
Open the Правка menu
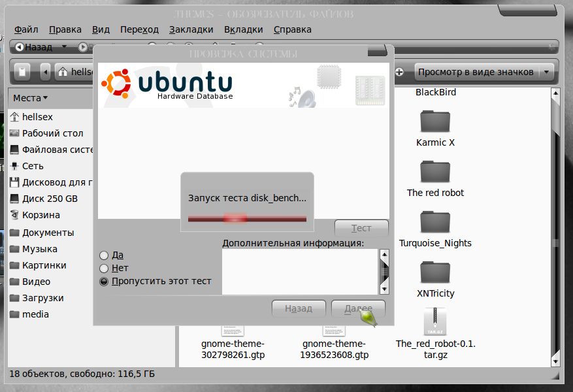tap(65, 29)
